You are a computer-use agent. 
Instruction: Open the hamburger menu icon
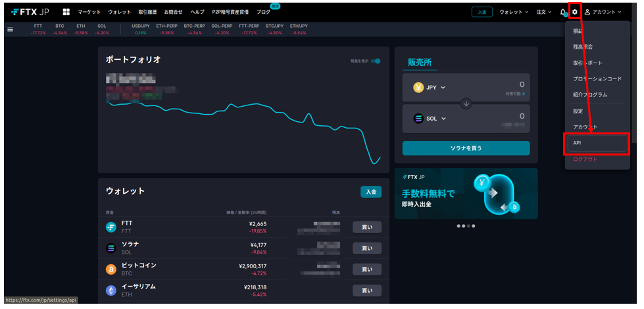(11, 29)
